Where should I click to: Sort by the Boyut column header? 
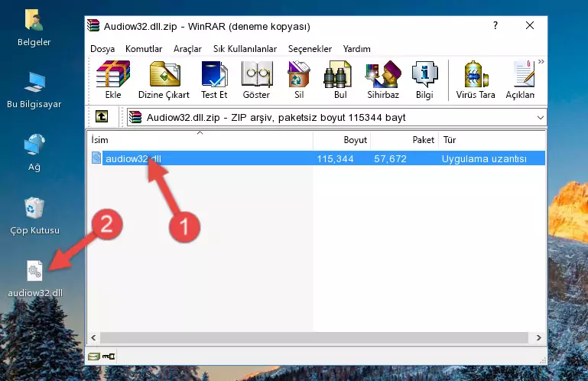pyautogui.click(x=342, y=140)
